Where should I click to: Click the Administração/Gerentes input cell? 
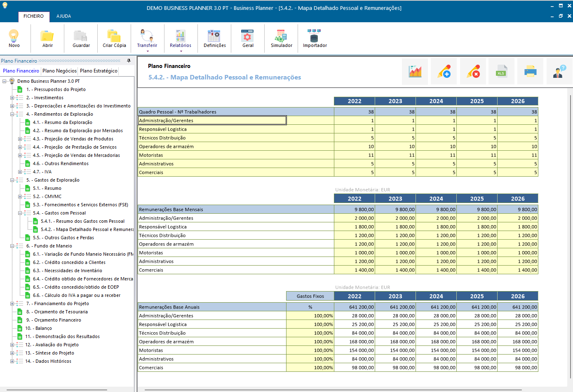(212, 120)
